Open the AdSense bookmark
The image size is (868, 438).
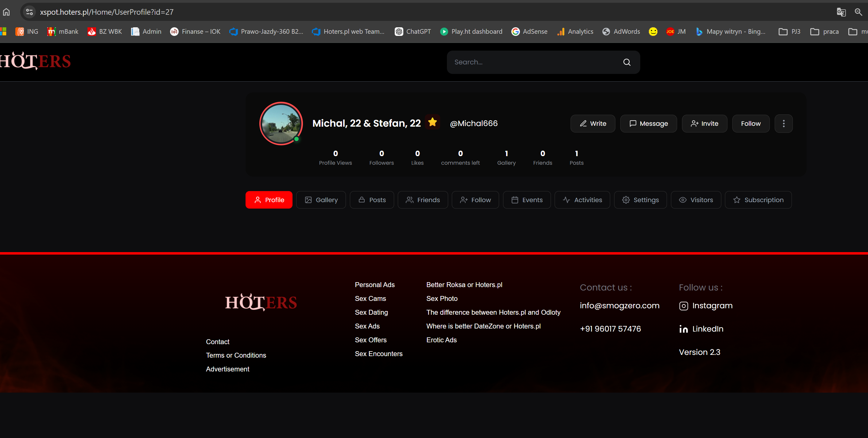click(529, 32)
